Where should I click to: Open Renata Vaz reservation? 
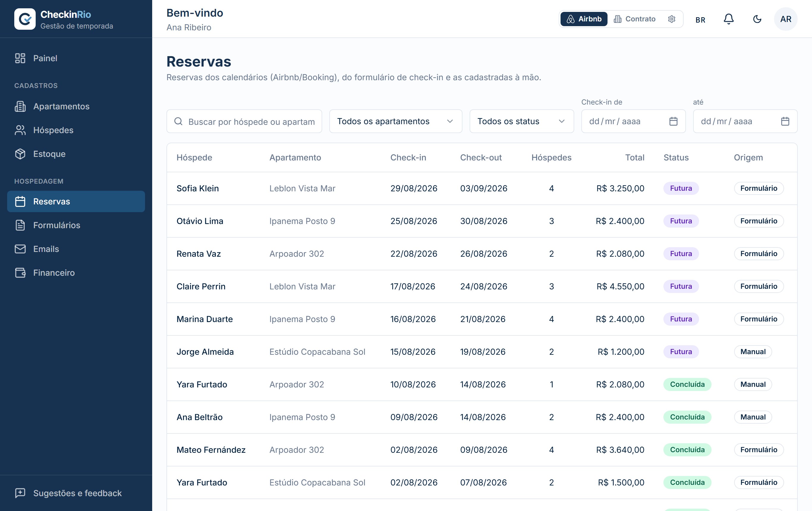coord(482,254)
